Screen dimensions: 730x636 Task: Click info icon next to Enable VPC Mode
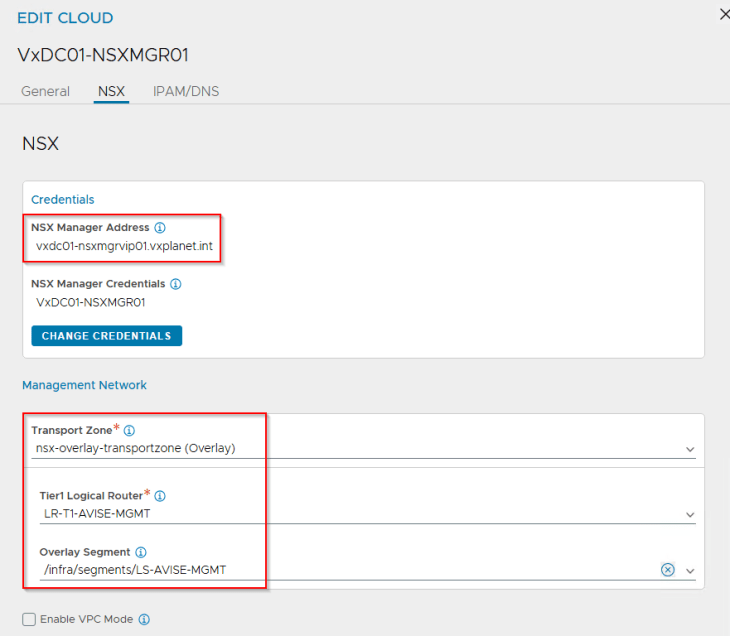pyautogui.click(x=144, y=620)
